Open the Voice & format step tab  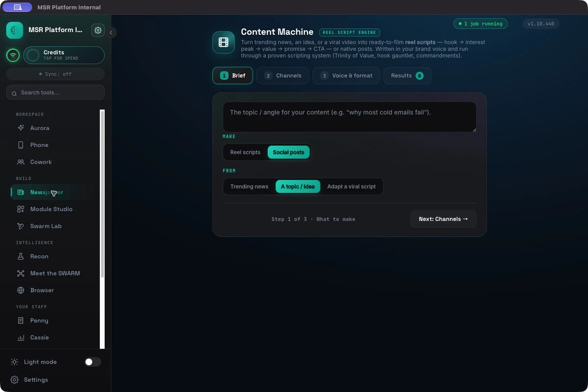coord(346,76)
